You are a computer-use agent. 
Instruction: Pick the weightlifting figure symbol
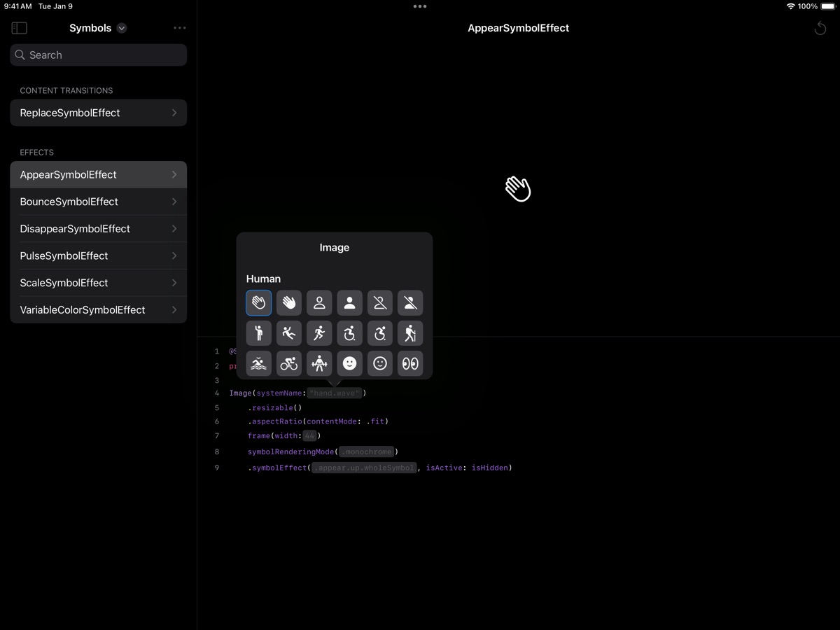(319, 363)
